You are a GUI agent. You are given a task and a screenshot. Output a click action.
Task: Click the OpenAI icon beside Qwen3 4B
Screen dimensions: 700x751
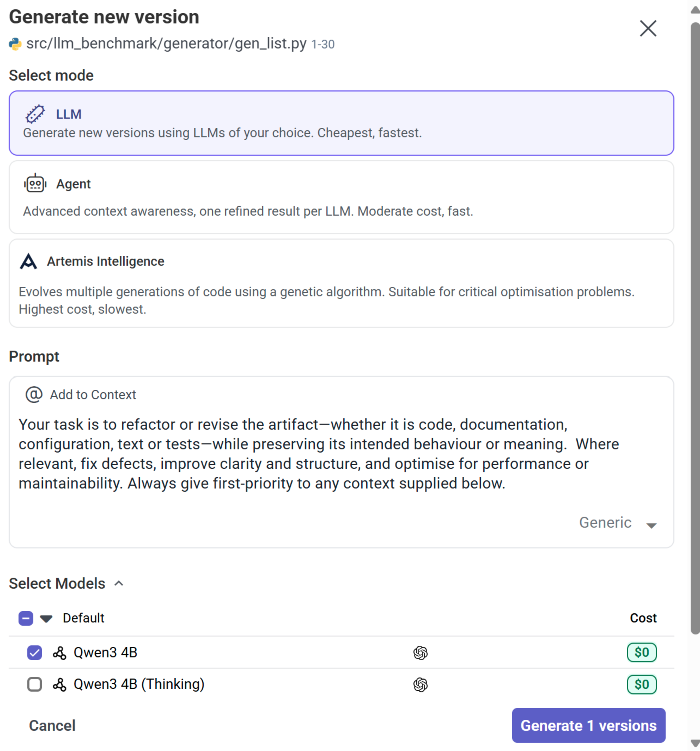pyautogui.click(x=421, y=653)
